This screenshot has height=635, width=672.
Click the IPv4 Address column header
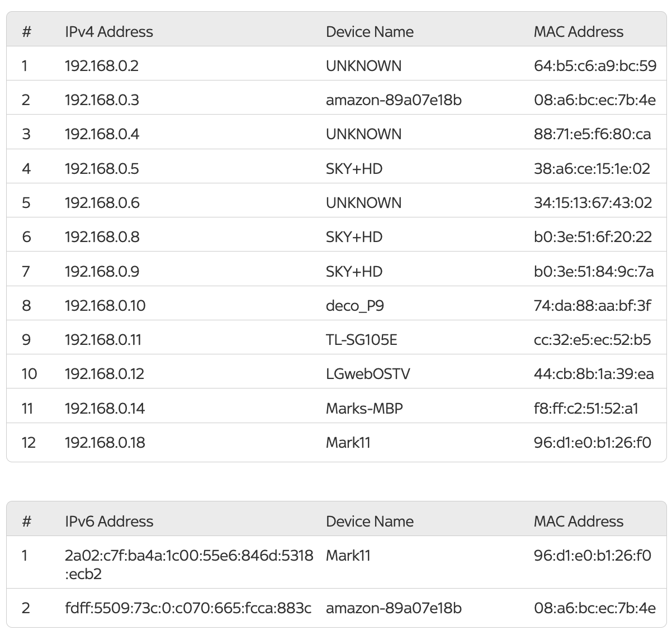pyautogui.click(x=108, y=32)
